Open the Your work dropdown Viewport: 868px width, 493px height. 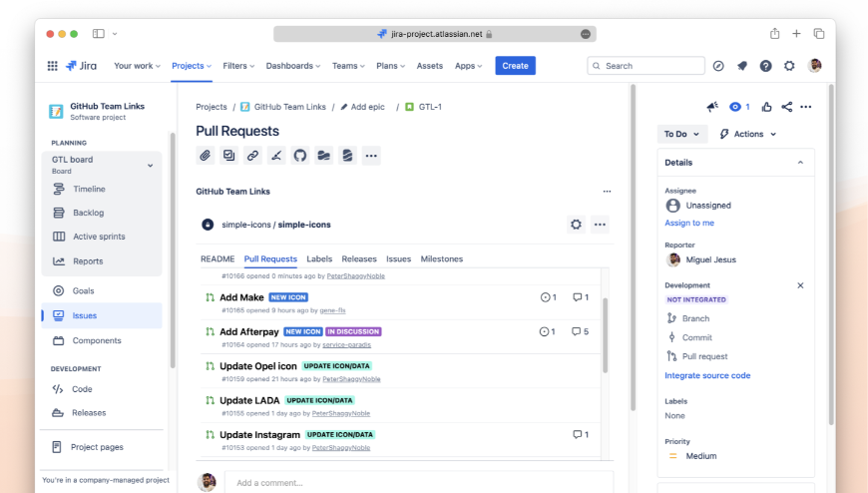pos(138,65)
